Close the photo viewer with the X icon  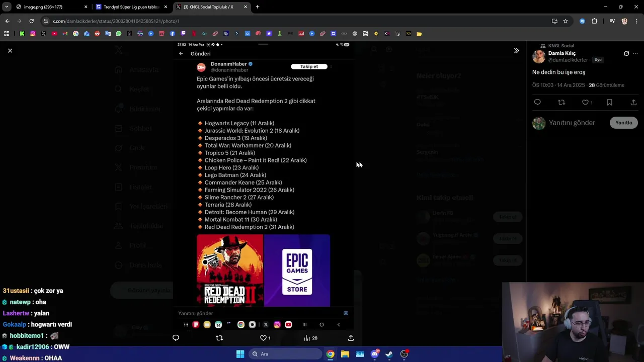pos(10,51)
